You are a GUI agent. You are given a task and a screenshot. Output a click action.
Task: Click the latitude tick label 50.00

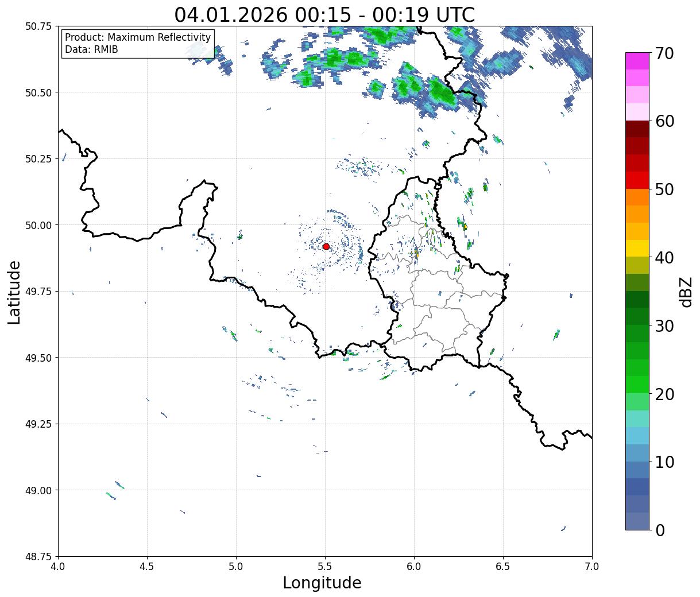[x=38, y=225]
